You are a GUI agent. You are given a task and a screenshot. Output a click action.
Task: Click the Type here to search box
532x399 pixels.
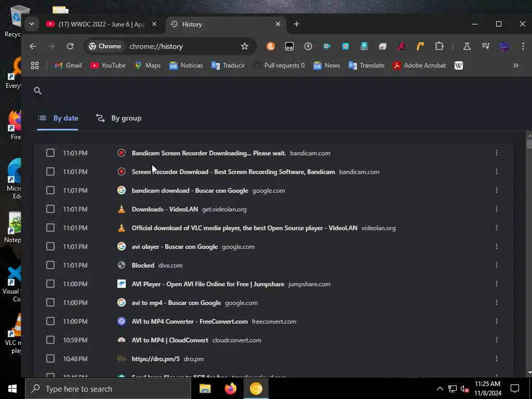click(x=108, y=389)
